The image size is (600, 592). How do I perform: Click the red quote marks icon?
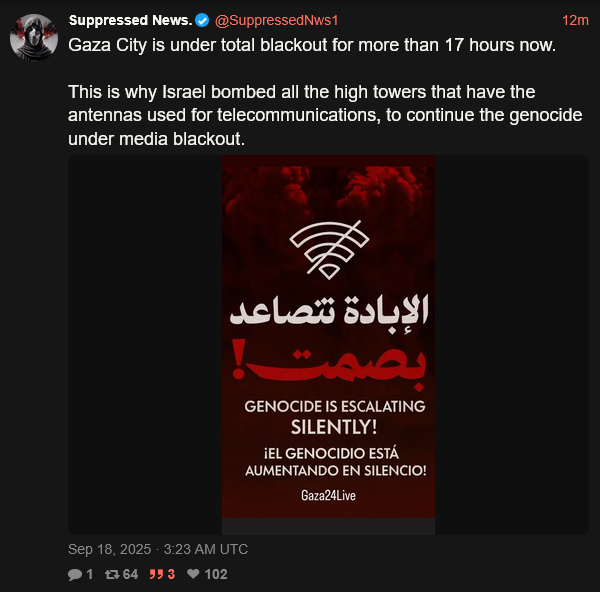click(156, 574)
